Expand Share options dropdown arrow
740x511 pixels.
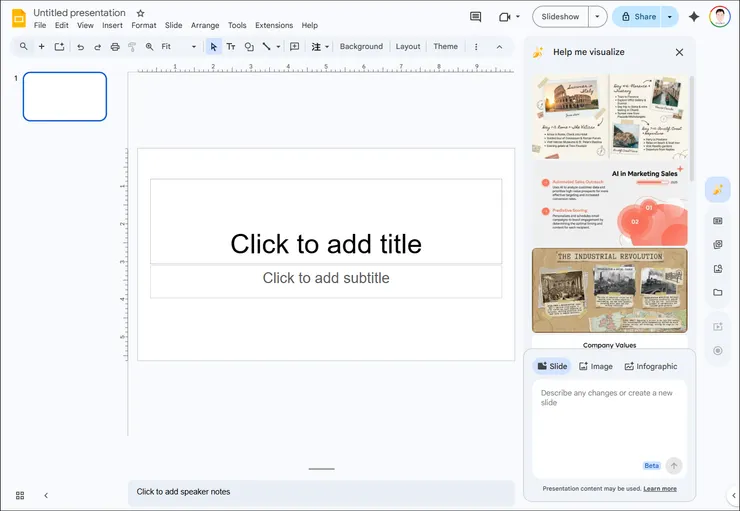tap(670, 17)
